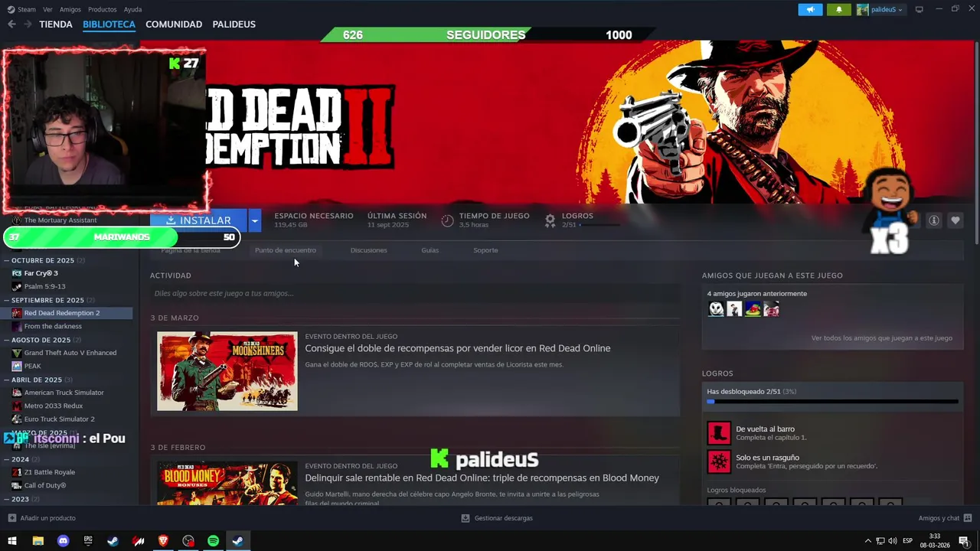The image size is (980, 551).
Task: Click the first friend avatar who played
Action: (x=716, y=308)
